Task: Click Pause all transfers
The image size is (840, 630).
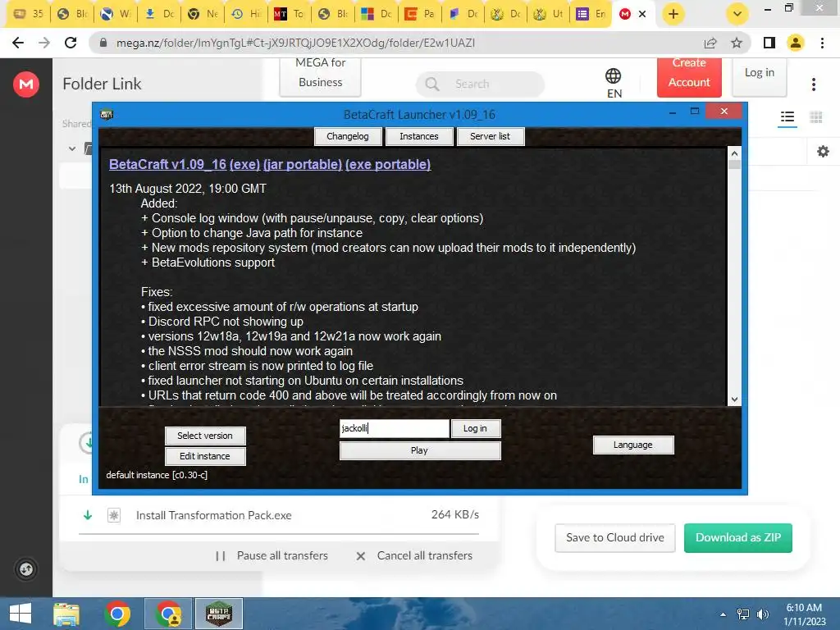Action: coord(272,555)
